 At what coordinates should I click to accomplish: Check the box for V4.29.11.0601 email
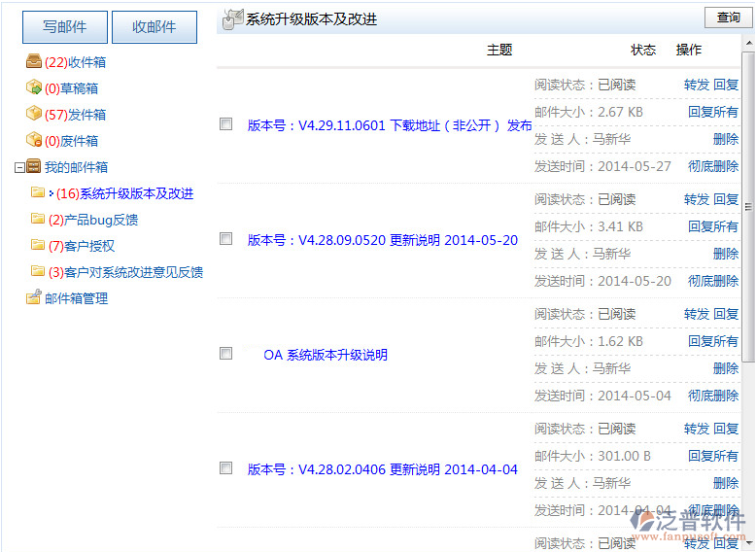coord(226,124)
